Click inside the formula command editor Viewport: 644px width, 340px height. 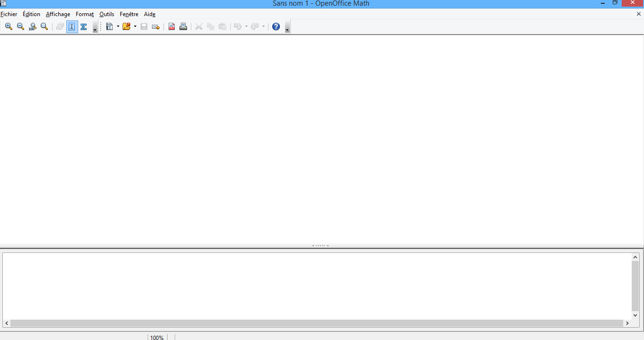point(317,286)
